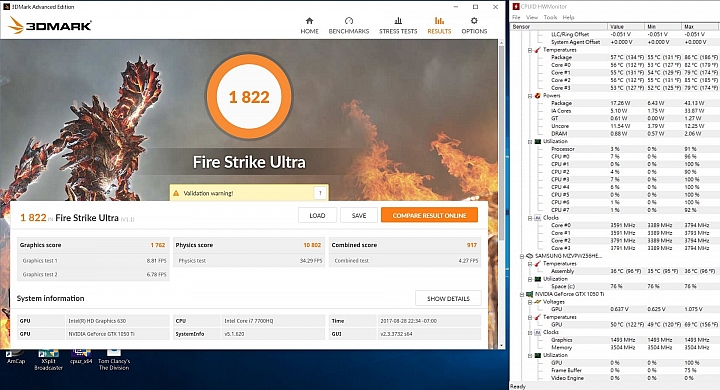Select the CPU #4 utilization row
This screenshot has width=720, height=390.
pos(615,187)
